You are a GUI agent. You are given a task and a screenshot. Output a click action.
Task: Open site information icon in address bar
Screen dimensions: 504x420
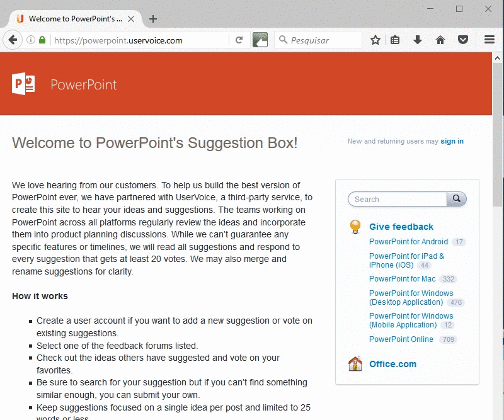[x=31, y=40]
